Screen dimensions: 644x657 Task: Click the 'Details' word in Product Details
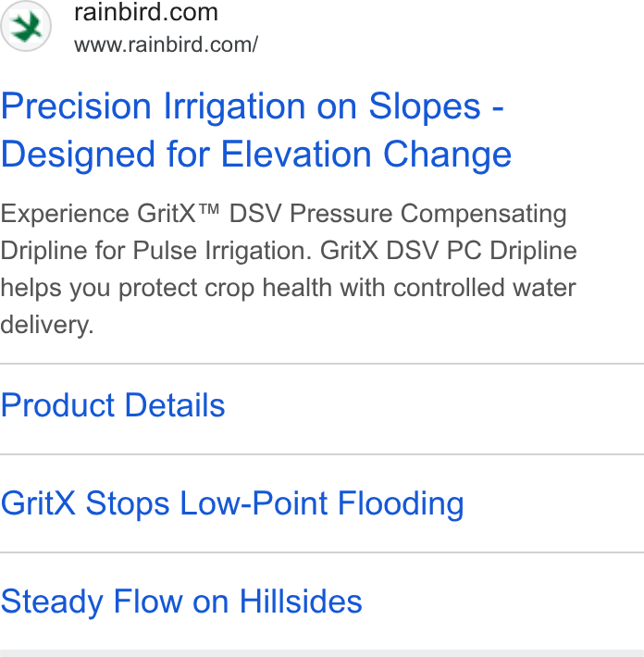(x=175, y=405)
